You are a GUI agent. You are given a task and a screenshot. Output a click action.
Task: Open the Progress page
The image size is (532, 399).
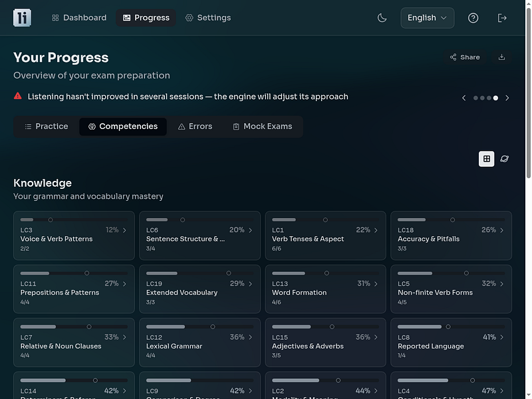(x=146, y=18)
